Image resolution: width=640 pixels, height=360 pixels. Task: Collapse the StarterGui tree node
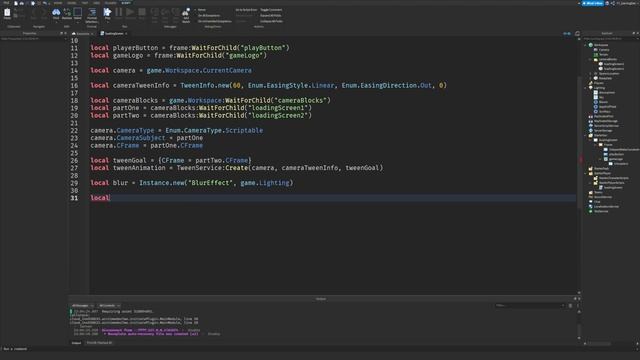point(586,136)
